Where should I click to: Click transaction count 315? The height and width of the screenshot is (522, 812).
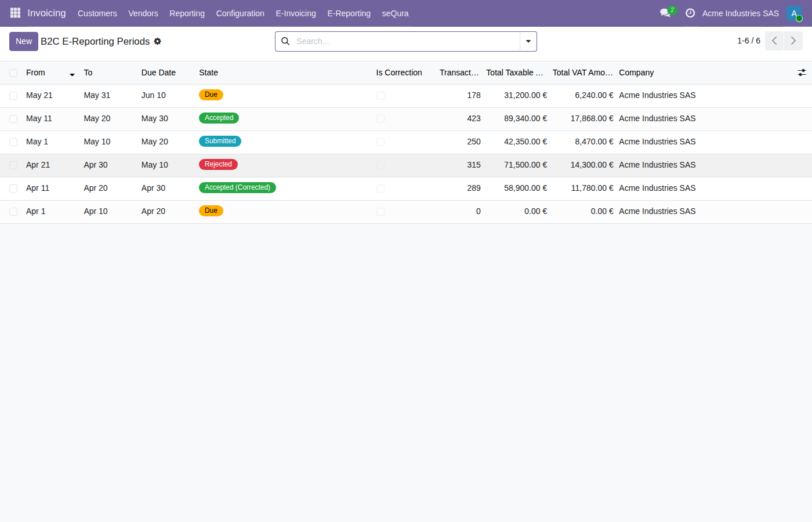474,165
